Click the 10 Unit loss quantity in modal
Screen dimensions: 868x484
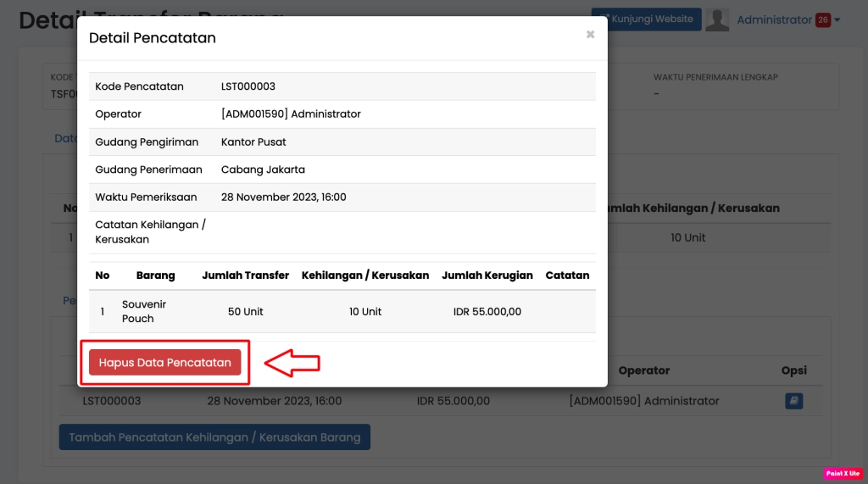(364, 312)
